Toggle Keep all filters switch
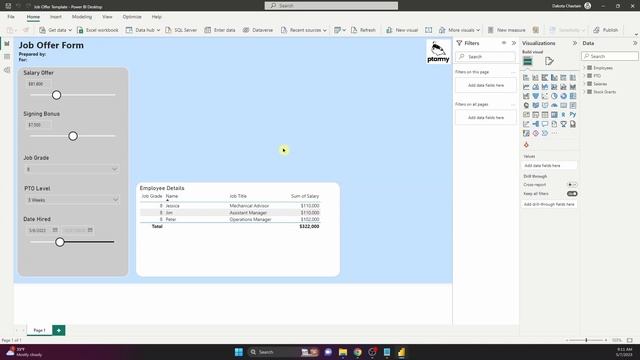Viewport: 640px width, 360px height. [x=572, y=193]
